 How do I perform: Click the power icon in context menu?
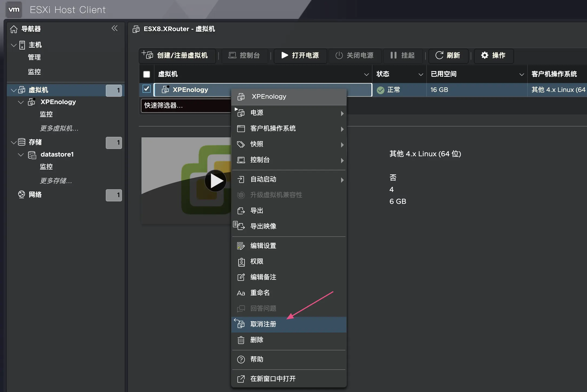(x=240, y=112)
